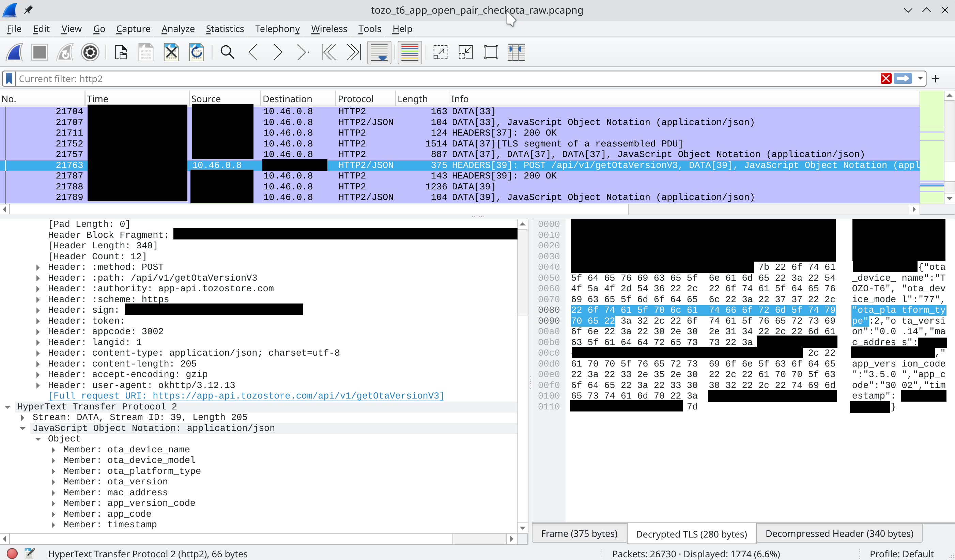Open the Statistics menu
This screenshot has width=955, height=560.
pos(225,29)
